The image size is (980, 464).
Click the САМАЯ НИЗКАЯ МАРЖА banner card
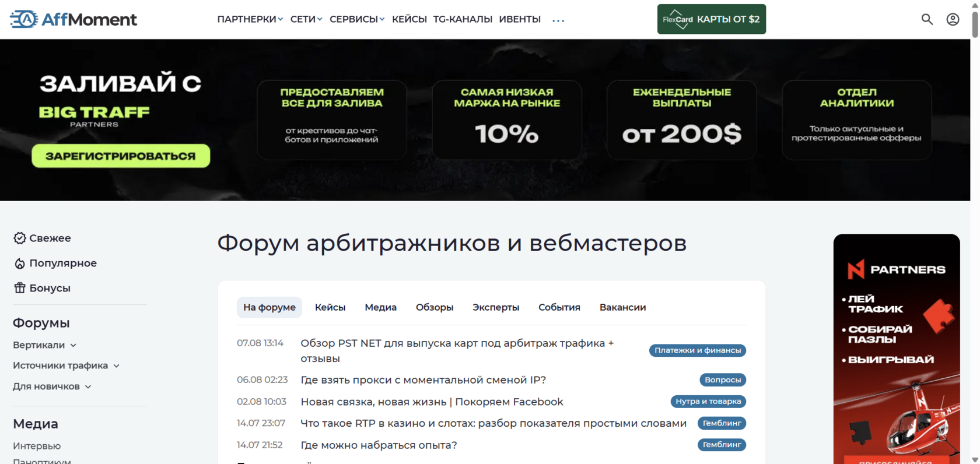pyautogui.click(x=507, y=119)
